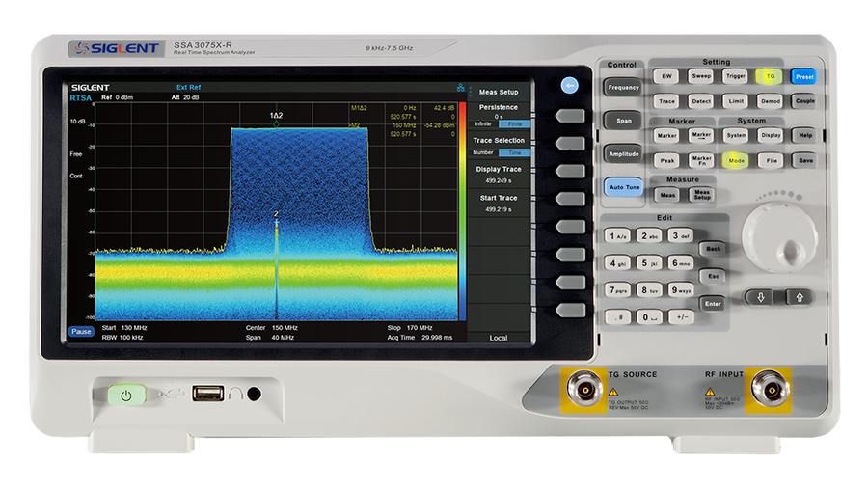Click the Marker Fn key
Viewport: 868px width, 491px height.
point(701,160)
